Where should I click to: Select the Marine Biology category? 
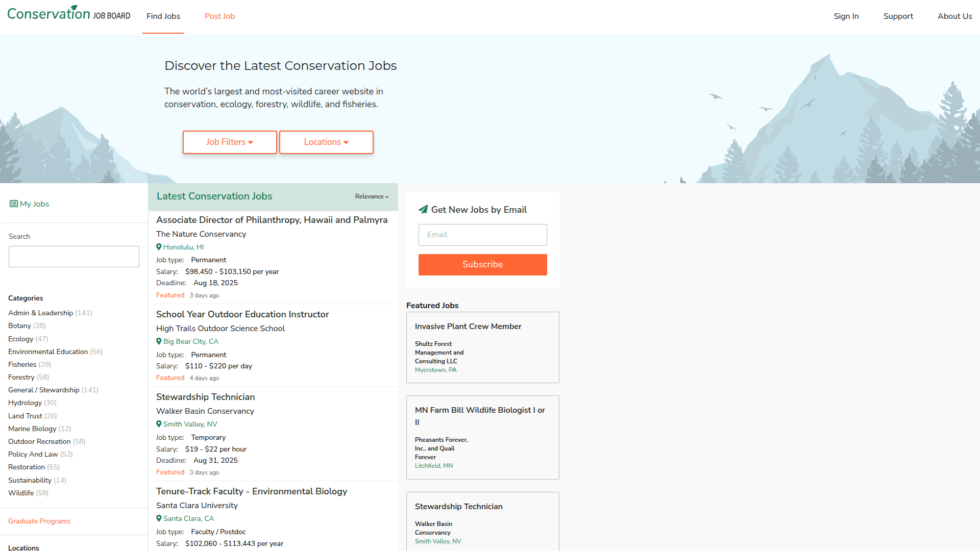(32, 429)
